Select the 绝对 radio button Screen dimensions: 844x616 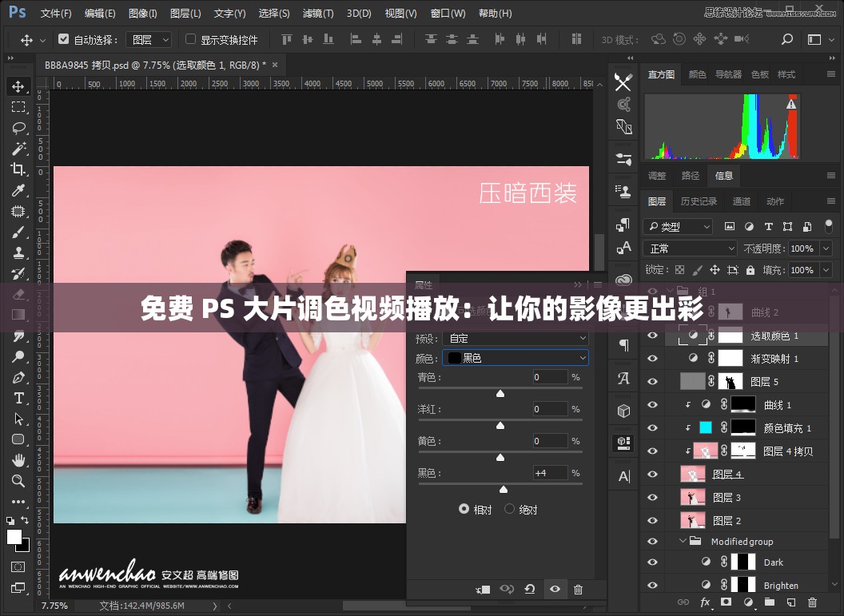point(509,509)
